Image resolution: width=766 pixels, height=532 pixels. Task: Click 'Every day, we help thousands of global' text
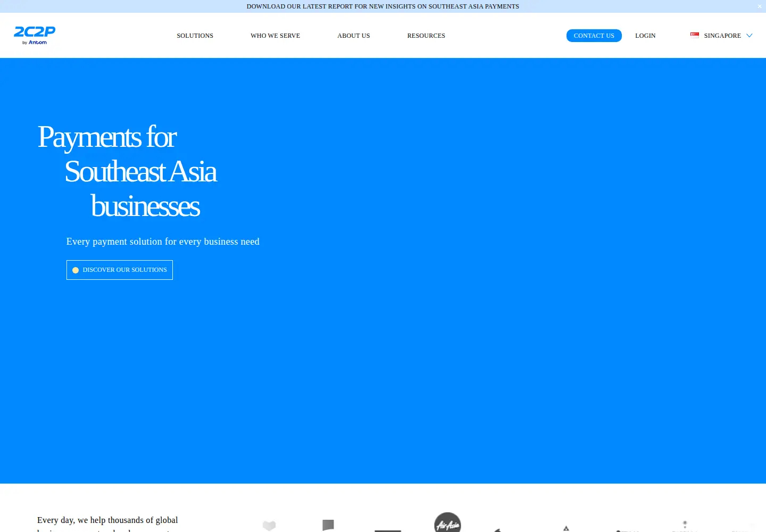click(x=107, y=520)
